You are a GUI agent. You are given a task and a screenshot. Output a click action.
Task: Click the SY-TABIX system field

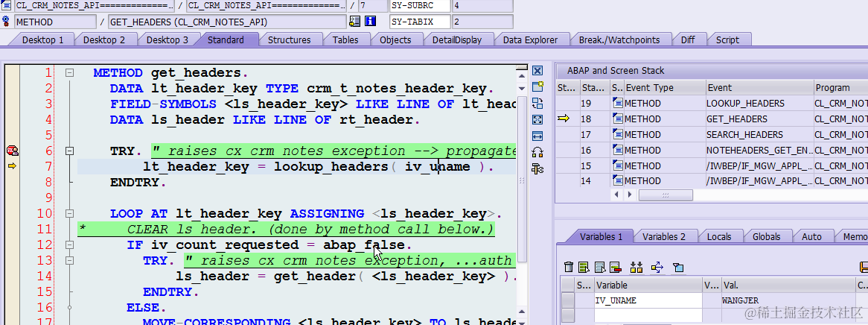point(420,22)
